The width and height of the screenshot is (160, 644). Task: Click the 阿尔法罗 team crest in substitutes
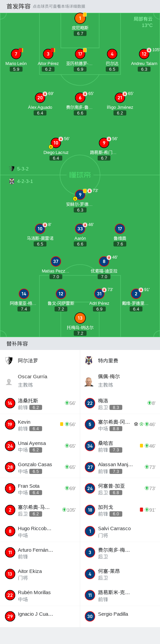click(x=9, y=361)
